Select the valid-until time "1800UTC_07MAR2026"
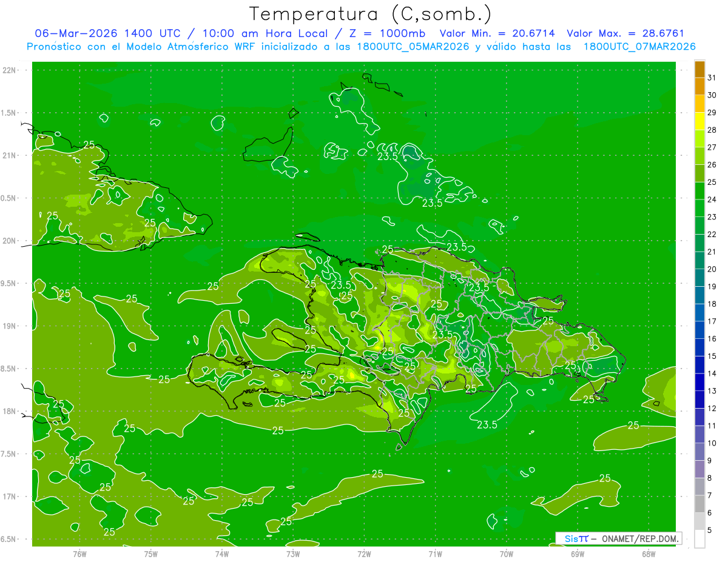Viewport: 728px width, 562px height. click(639, 47)
